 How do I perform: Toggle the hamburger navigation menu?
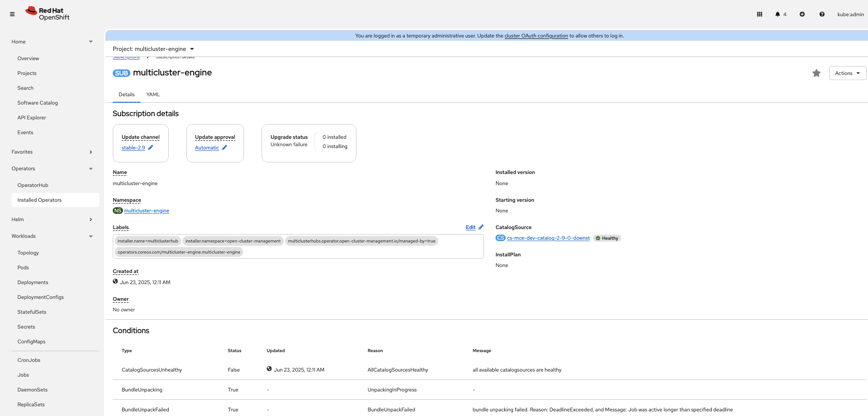(12, 14)
